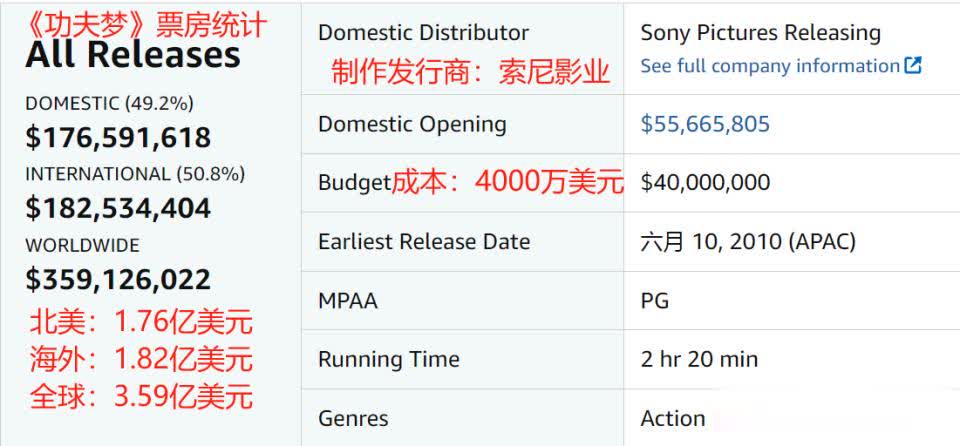Screen dimensions: 960x446
Task: Click the Running Time row label
Action: (389, 360)
